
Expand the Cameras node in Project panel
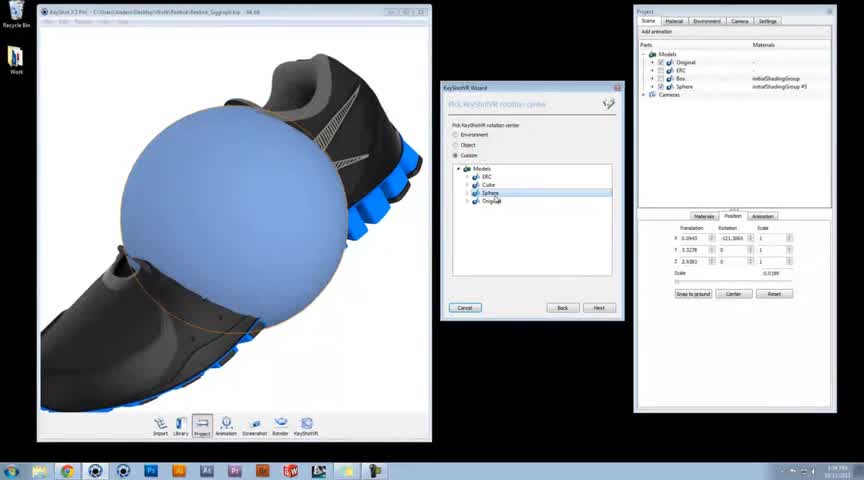(x=644, y=95)
